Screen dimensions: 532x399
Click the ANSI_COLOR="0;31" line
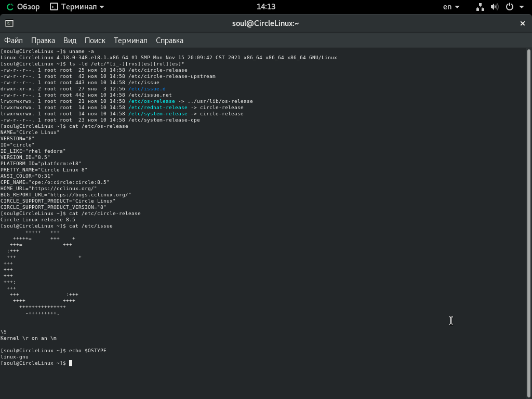coord(27,176)
